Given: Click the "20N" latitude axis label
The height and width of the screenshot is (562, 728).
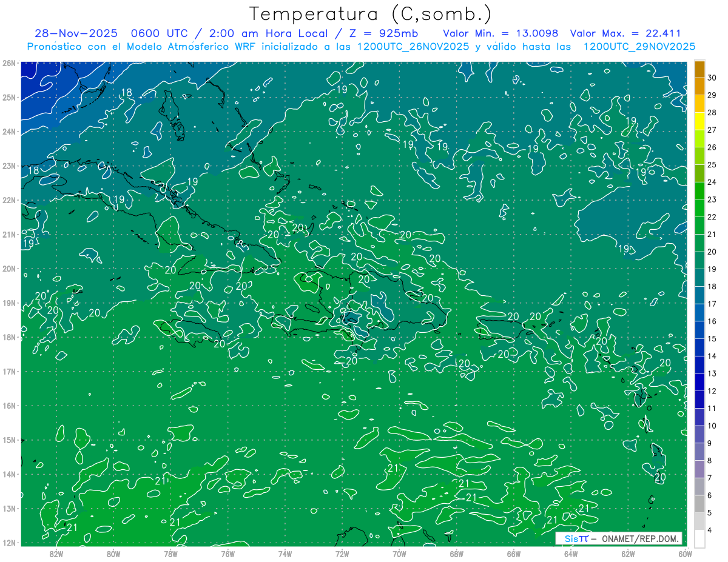Looking at the screenshot, I should pyautogui.click(x=8, y=268).
